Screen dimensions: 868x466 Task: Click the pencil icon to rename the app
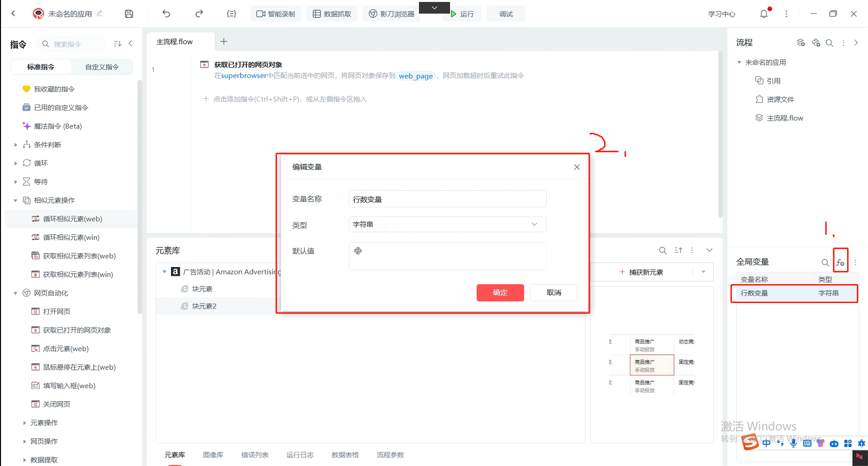coord(100,13)
